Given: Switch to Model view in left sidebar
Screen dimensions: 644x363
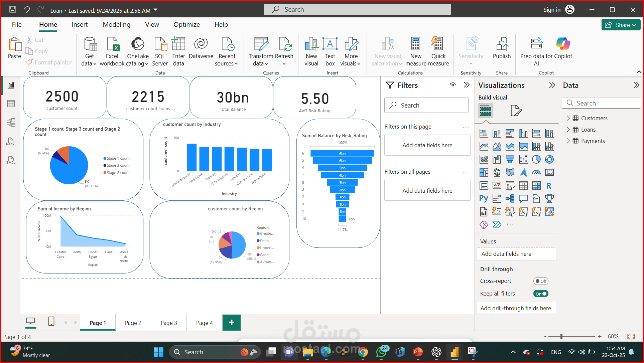Looking at the screenshot, I should tap(11, 123).
